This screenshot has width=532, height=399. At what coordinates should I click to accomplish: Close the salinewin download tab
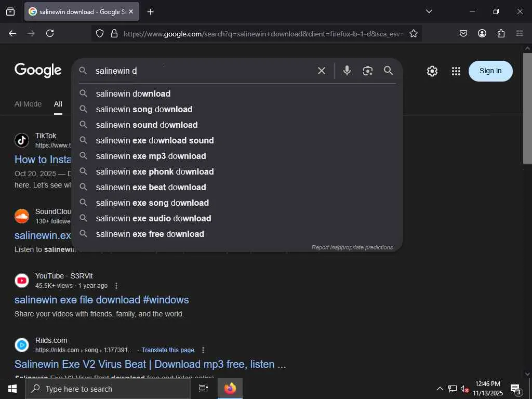pos(131,11)
